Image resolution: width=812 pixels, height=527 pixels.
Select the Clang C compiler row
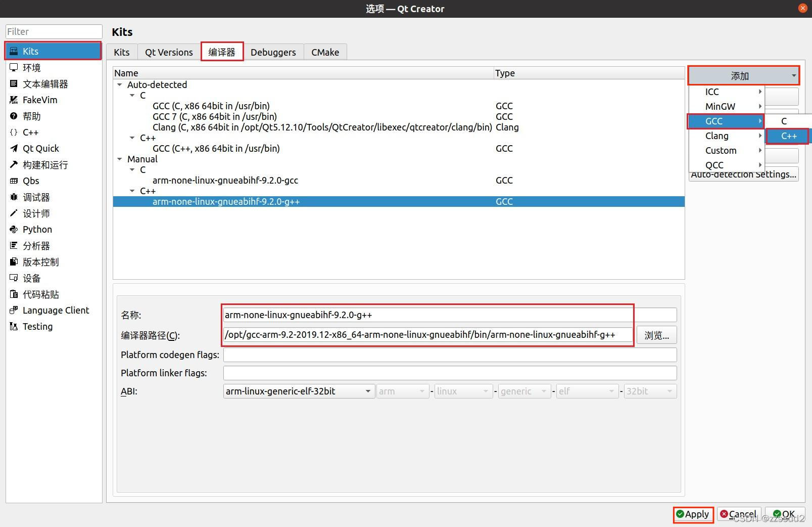coord(399,127)
